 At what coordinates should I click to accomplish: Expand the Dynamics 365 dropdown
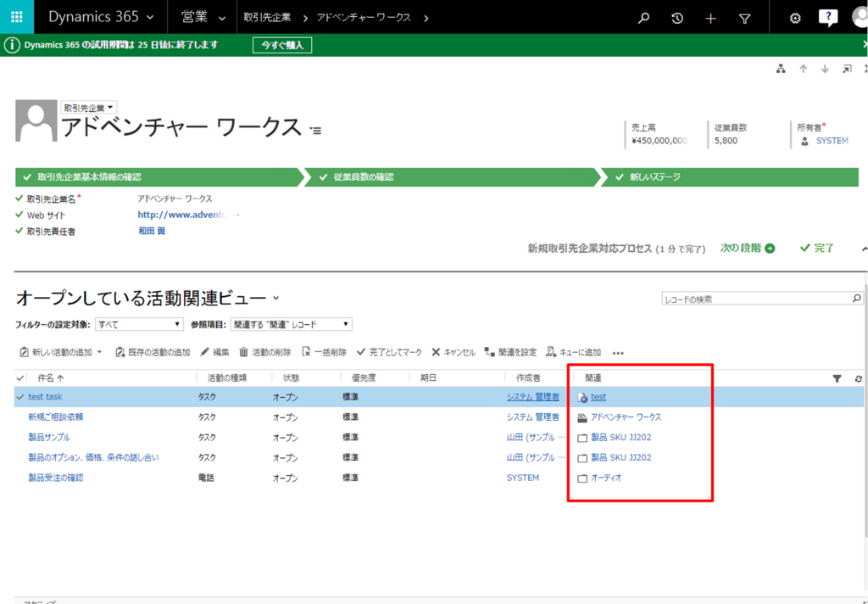(x=151, y=18)
